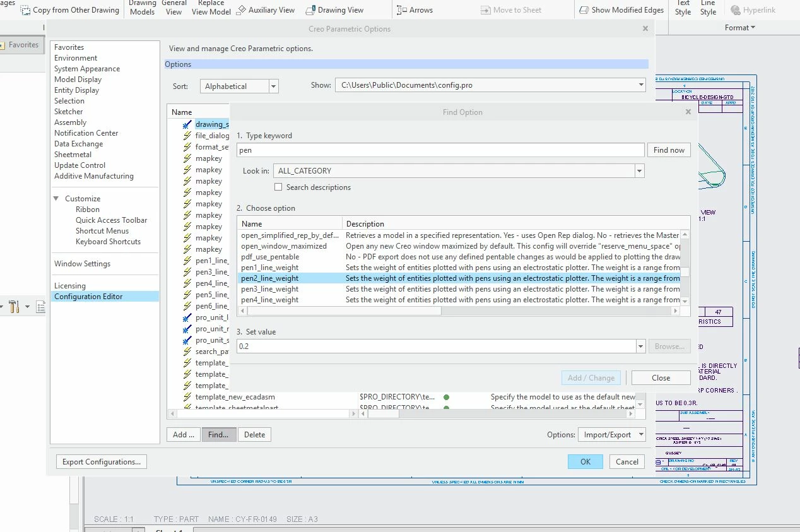800x532 pixels.
Task: Click lightning icon beside pen6_line_ in config list
Action: pyautogui.click(x=187, y=306)
